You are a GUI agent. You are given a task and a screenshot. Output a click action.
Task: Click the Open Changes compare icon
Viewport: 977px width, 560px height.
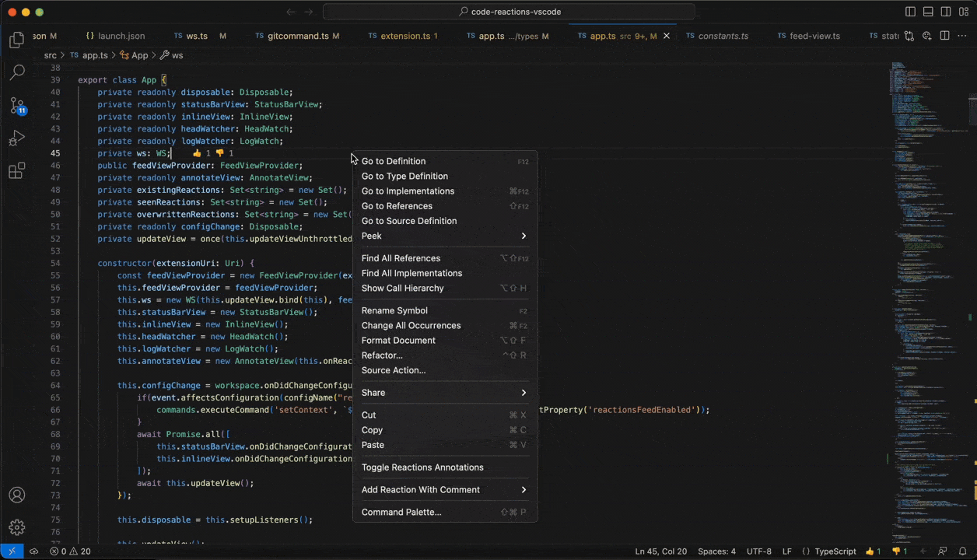point(909,36)
